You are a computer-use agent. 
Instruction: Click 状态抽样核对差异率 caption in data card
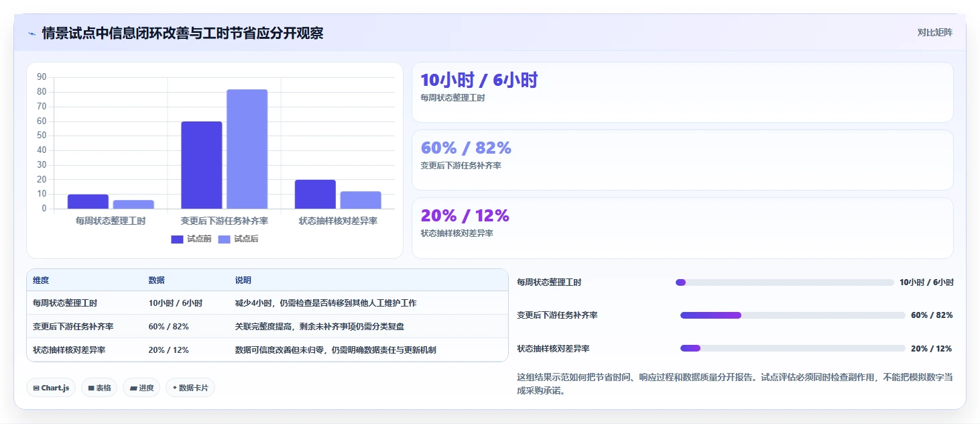[456, 233]
